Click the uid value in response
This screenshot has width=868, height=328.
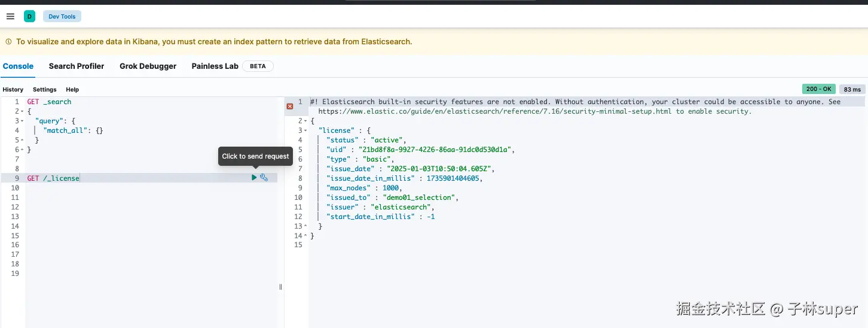(436, 150)
